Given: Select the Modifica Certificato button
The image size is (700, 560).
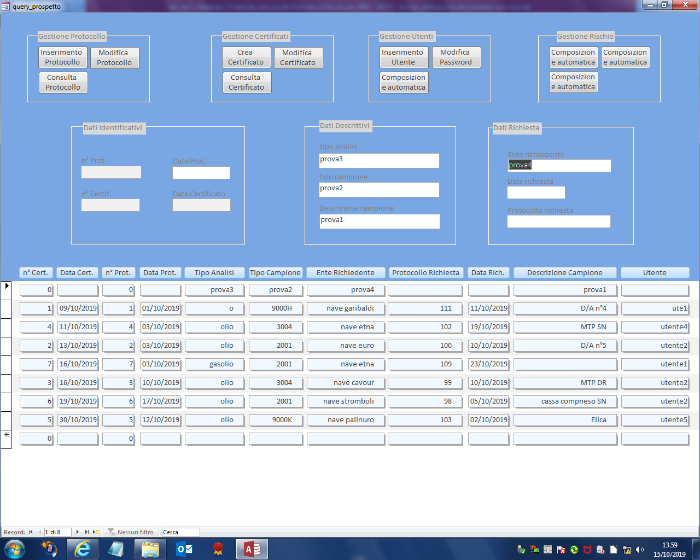Looking at the screenshot, I should (x=297, y=57).
